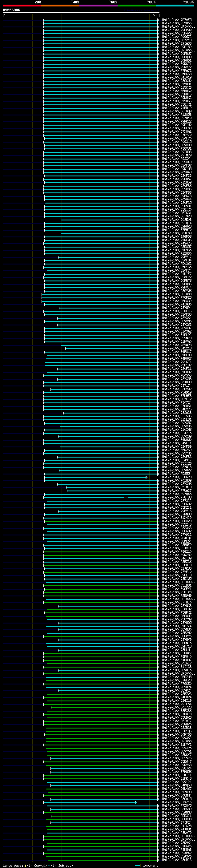Screen dimensions: 197x868
Task: Select hit label UniRef100_Q8VWP2
Action: (x=177, y=470)
